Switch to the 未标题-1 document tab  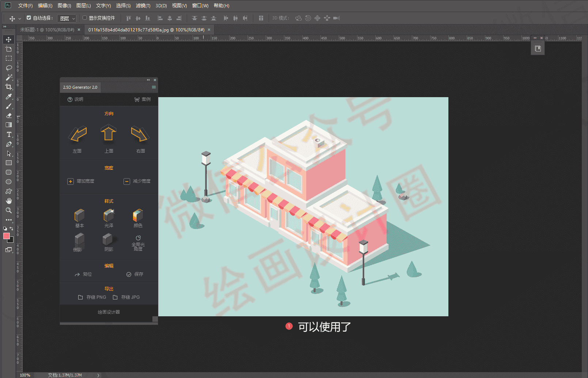pyautogui.click(x=47, y=30)
